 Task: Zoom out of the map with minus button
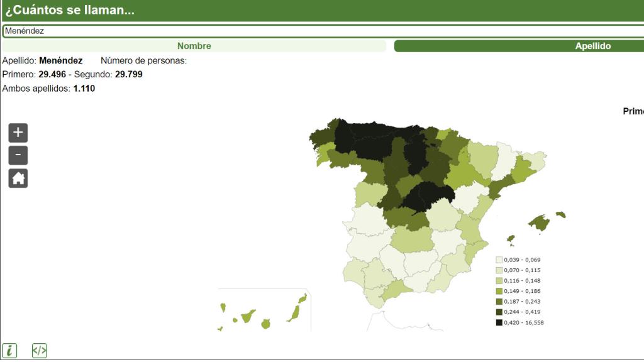coord(18,155)
